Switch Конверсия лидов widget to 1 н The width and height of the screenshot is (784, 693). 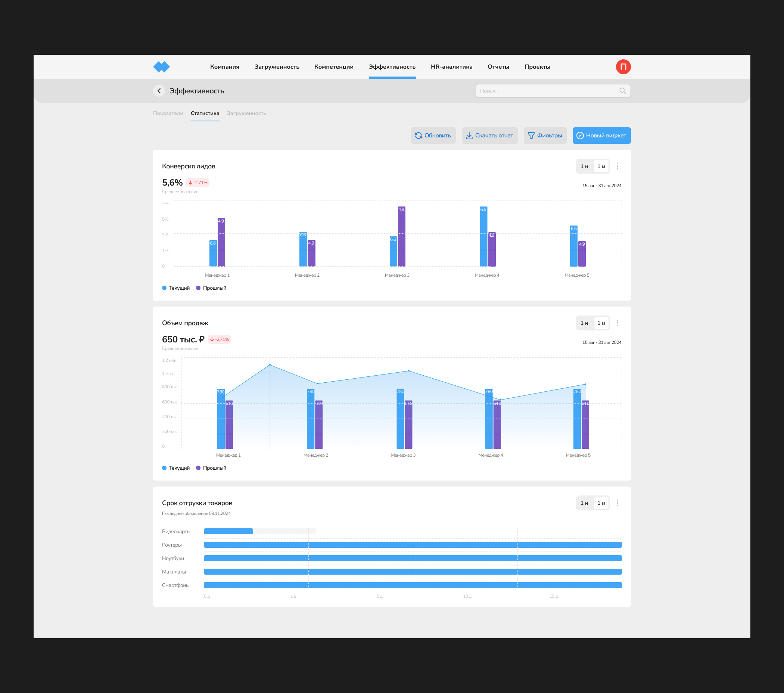point(584,167)
